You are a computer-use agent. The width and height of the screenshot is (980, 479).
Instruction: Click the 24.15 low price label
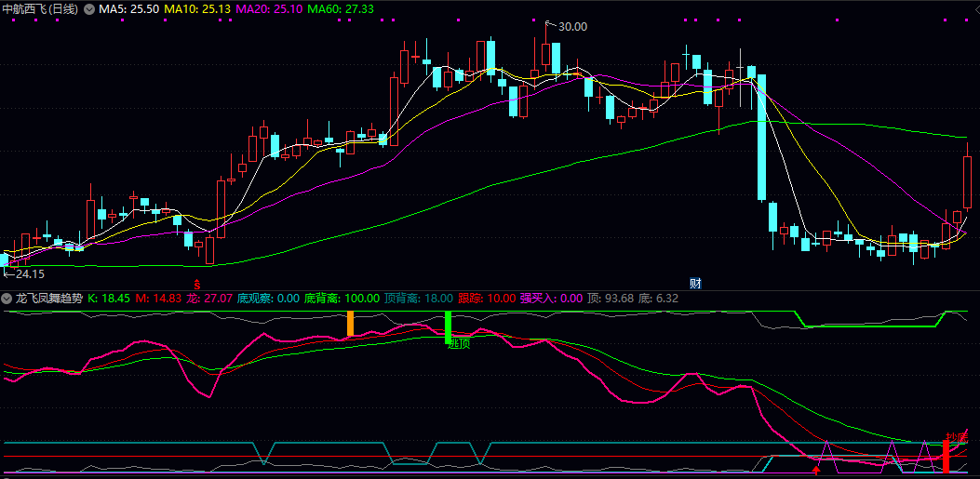click(28, 273)
